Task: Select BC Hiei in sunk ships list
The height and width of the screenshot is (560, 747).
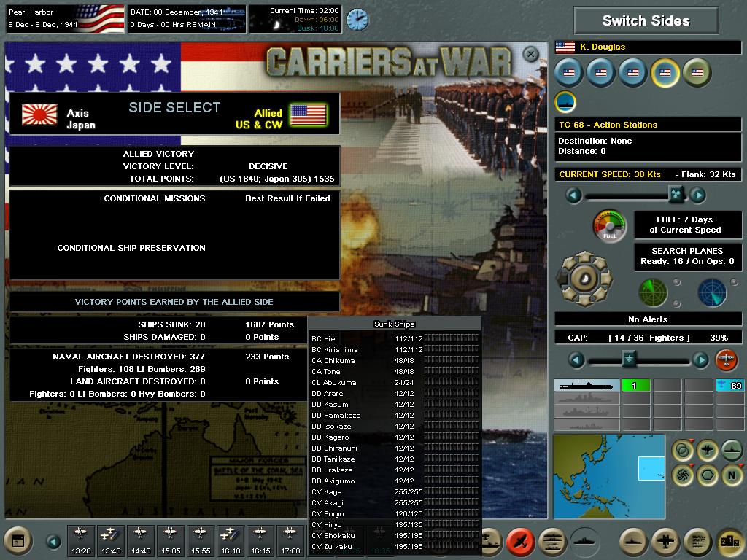Action: click(x=395, y=338)
